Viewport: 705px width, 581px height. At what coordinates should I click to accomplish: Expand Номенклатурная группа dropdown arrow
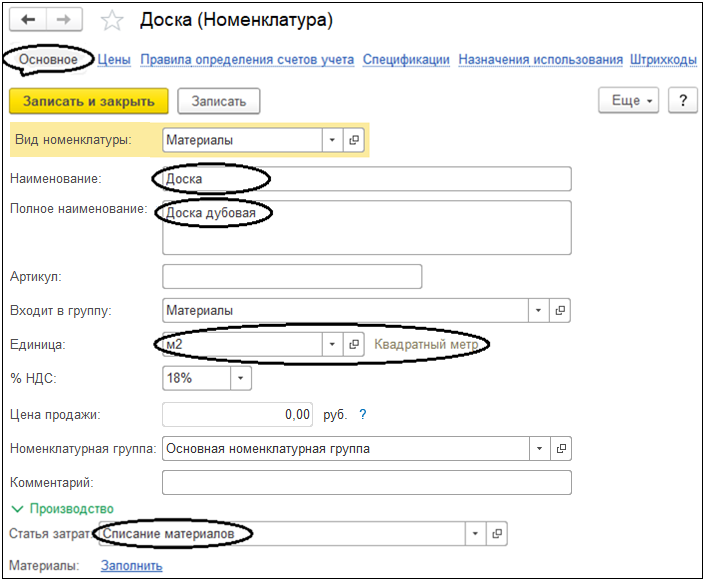pyautogui.click(x=540, y=449)
